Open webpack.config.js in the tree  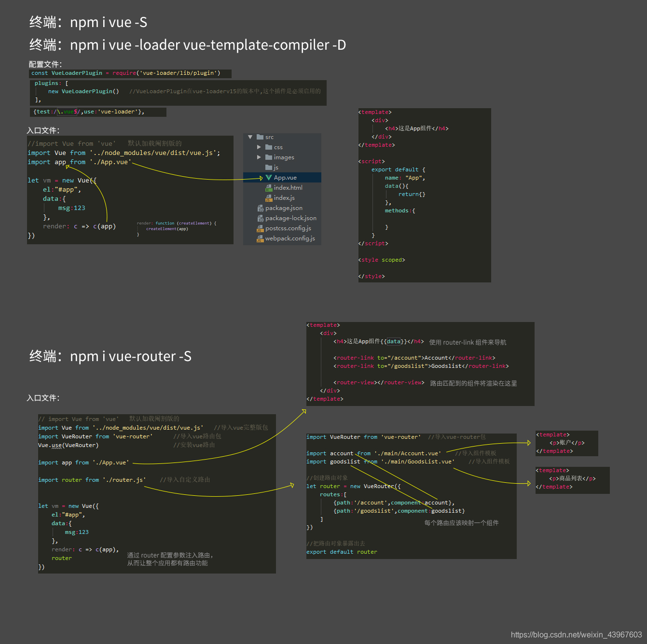point(290,238)
